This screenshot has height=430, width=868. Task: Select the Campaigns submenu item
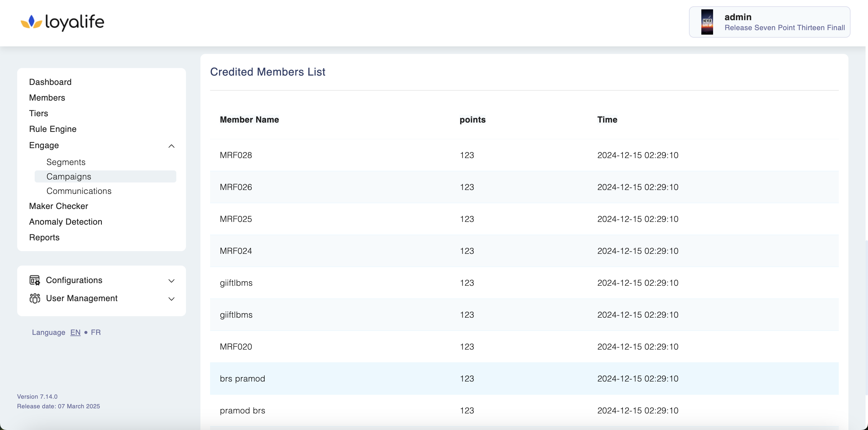pos(69,176)
